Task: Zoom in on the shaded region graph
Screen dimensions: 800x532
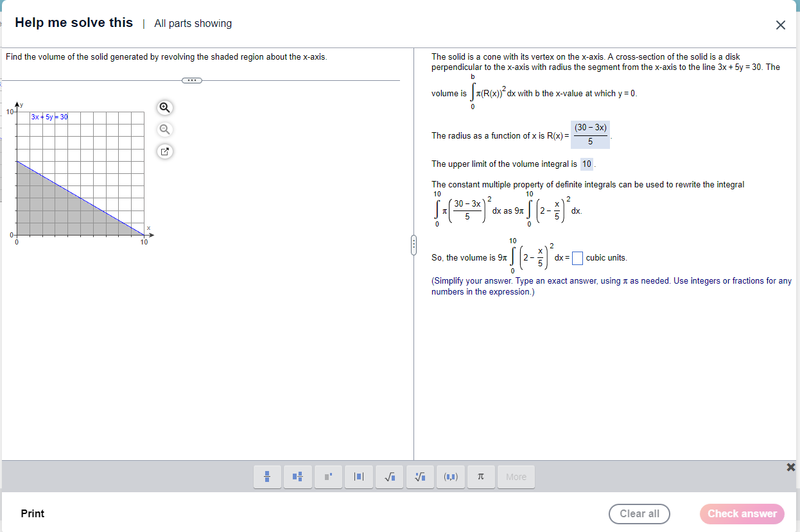Action: click(x=164, y=107)
